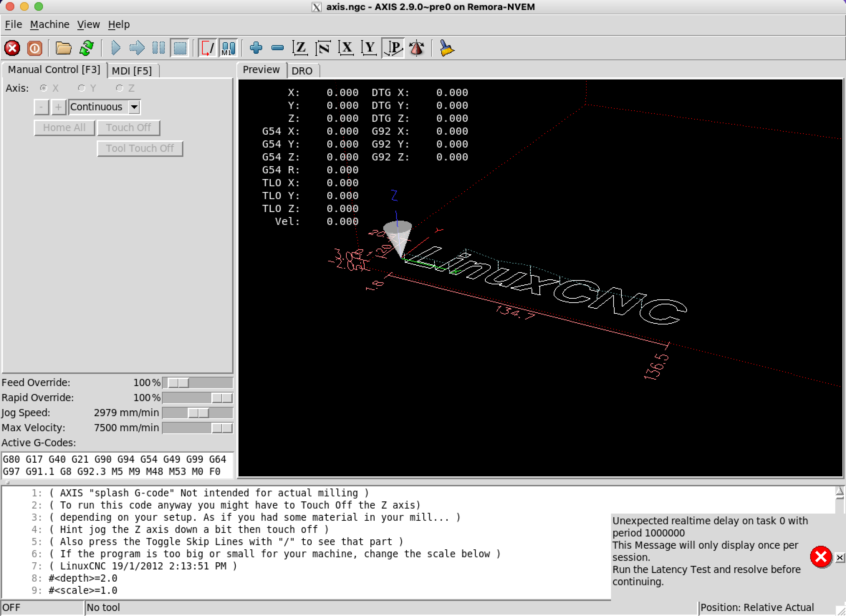This screenshot has width=846, height=616.
Task: Click the Tool Touch Off button
Action: pos(140,148)
